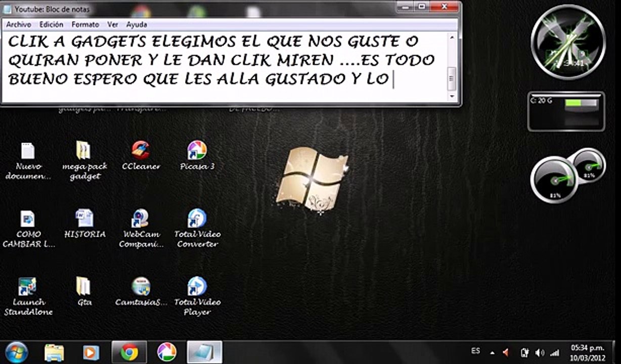
Task: Open Windows Media Player from taskbar
Action: pyautogui.click(x=91, y=352)
